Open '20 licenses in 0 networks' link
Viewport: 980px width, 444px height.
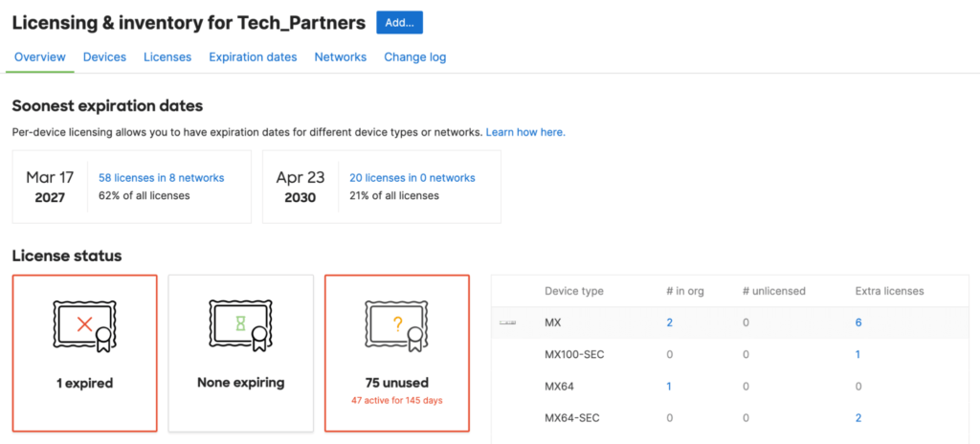click(412, 178)
